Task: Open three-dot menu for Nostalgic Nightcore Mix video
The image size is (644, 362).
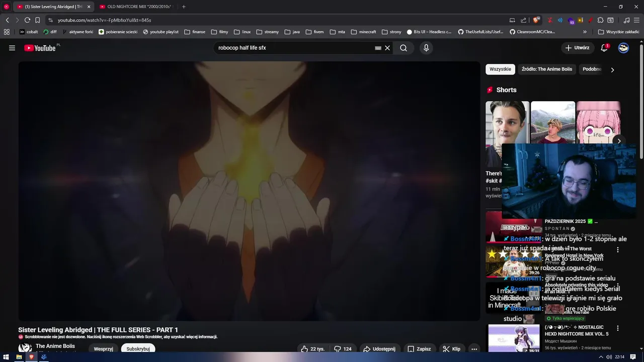Action: click(618, 328)
